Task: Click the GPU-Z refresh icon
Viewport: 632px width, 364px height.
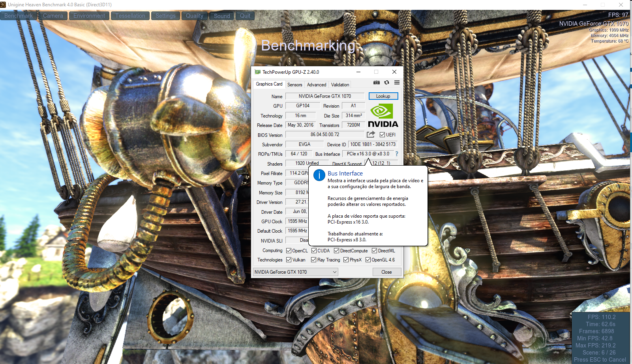Action: [x=387, y=82]
